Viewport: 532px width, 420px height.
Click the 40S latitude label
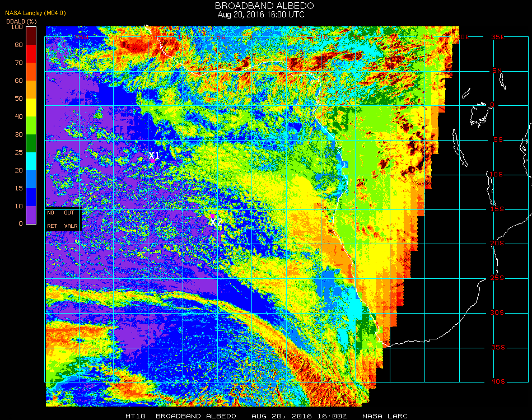[498, 382]
